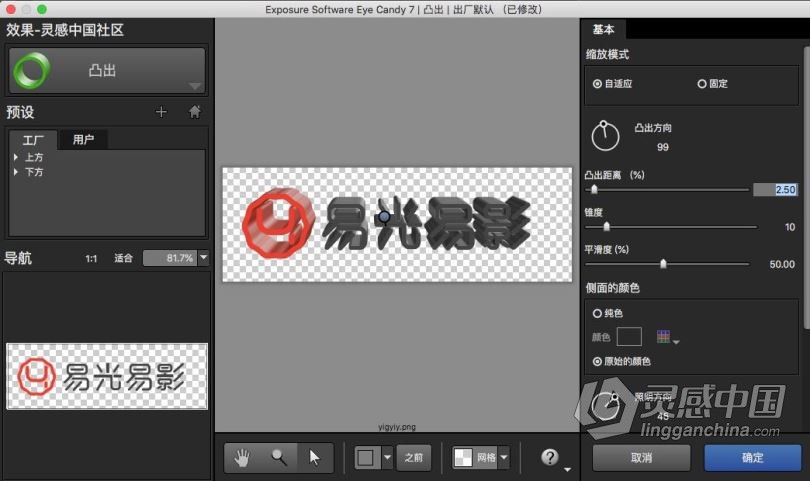Select the Zoom magnifier tool
The width and height of the screenshot is (810, 481).
tap(279, 457)
